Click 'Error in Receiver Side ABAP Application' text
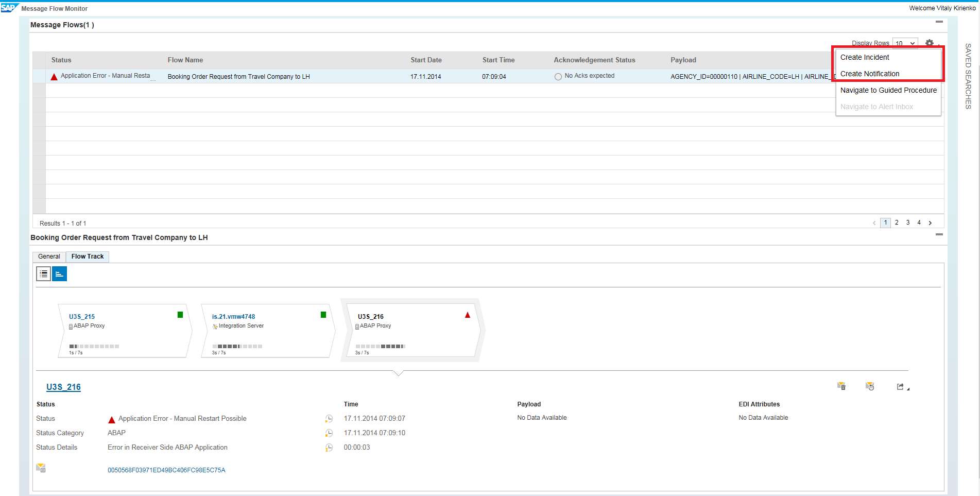Screen dimensions: 980x496 click(167, 448)
